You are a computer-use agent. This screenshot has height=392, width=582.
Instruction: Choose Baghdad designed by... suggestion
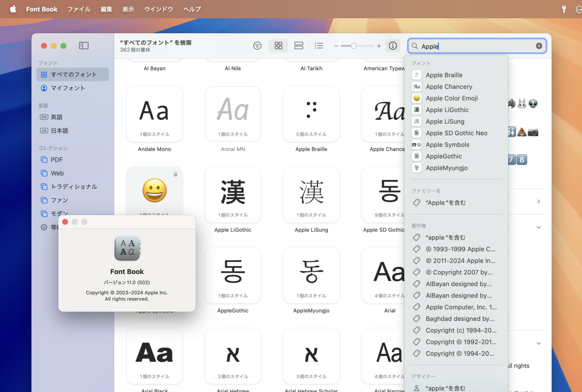456,319
